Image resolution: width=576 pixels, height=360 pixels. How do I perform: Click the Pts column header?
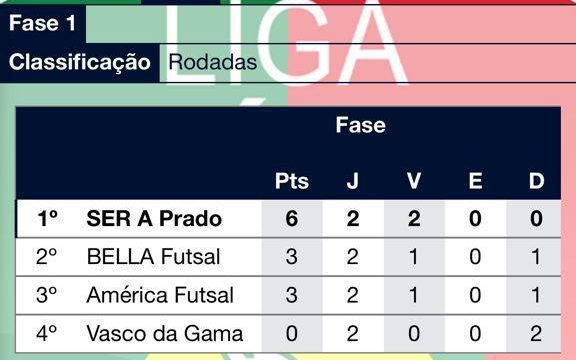point(292,181)
